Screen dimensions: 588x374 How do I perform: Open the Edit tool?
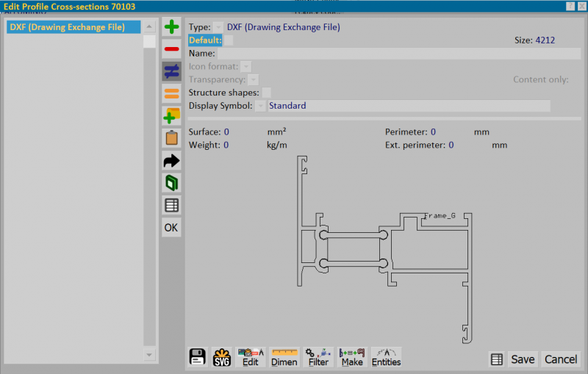(x=251, y=357)
